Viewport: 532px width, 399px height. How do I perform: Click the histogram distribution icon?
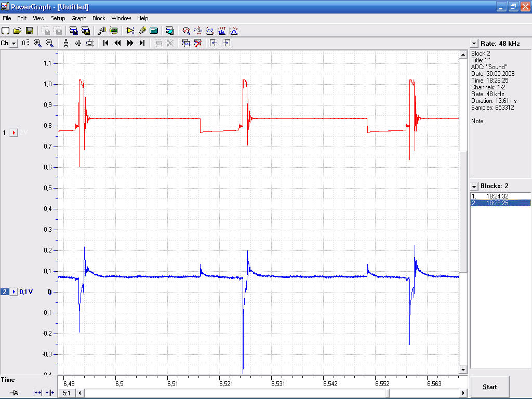click(234, 31)
